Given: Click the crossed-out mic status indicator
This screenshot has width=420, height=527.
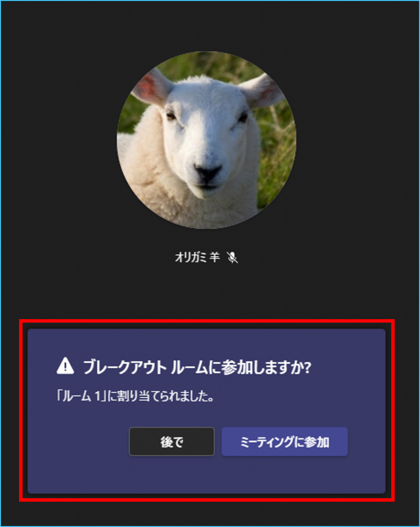Looking at the screenshot, I should [x=232, y=257].
